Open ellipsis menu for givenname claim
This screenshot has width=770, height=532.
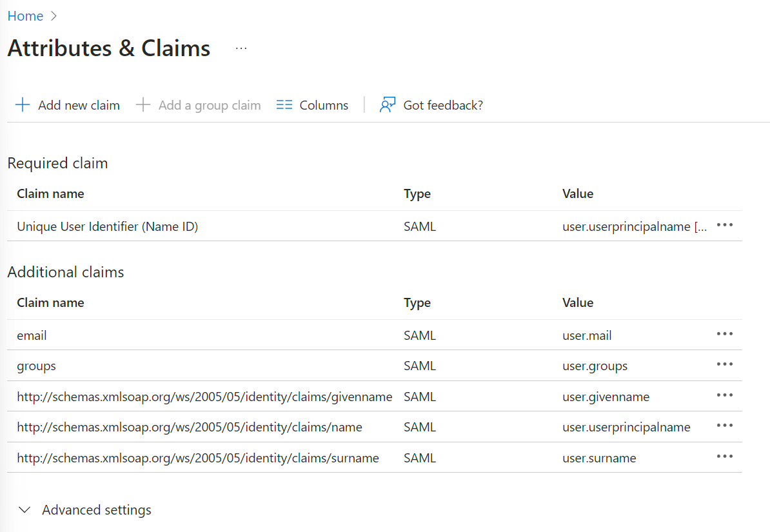(725, 395)
